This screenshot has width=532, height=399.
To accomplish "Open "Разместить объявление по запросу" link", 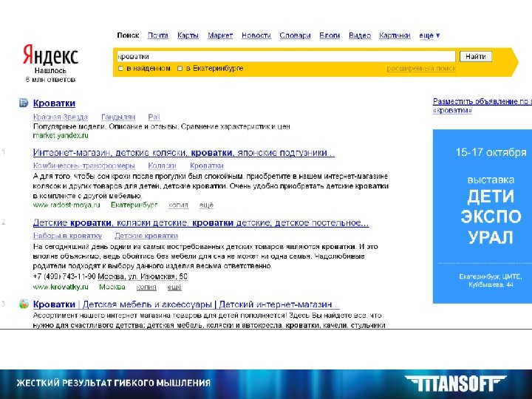I will 482,106.
